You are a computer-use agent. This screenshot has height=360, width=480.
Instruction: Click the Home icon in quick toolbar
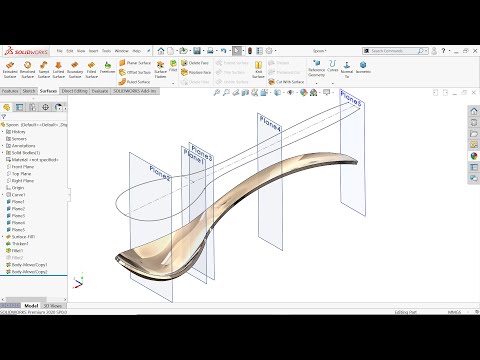tap(161, 51)
